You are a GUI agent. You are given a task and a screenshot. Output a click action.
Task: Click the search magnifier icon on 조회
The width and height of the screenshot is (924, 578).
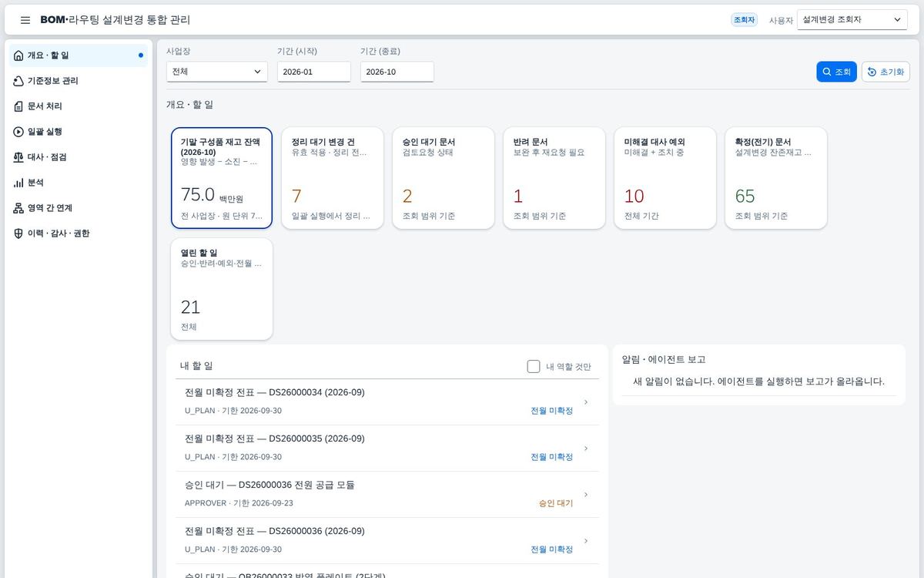(827, 72)
